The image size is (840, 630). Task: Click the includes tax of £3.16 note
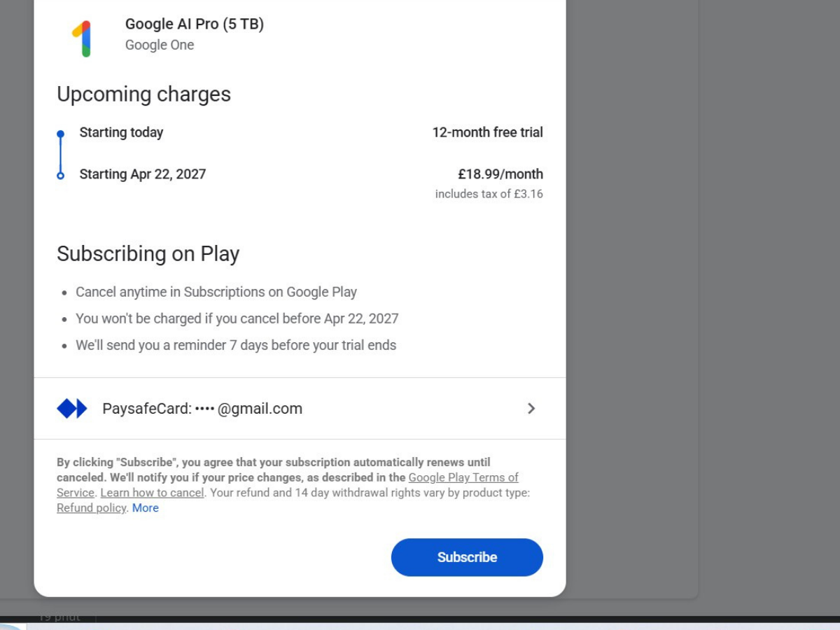tap(489, 194)
